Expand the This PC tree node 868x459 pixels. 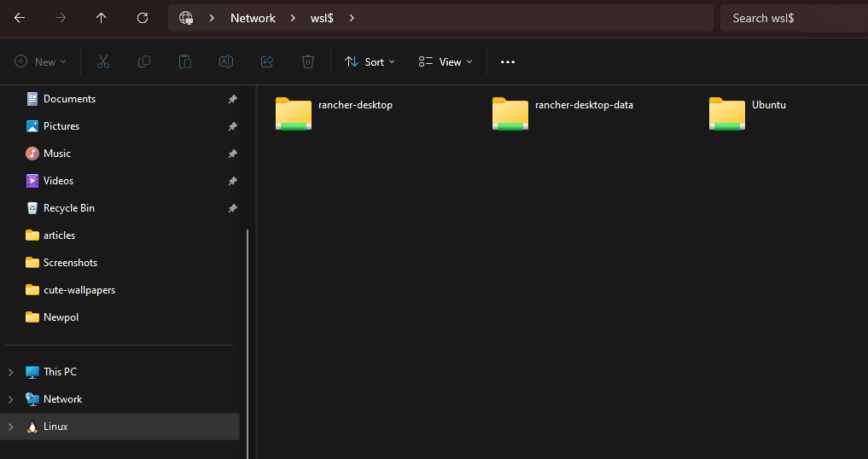pos(10,372)
